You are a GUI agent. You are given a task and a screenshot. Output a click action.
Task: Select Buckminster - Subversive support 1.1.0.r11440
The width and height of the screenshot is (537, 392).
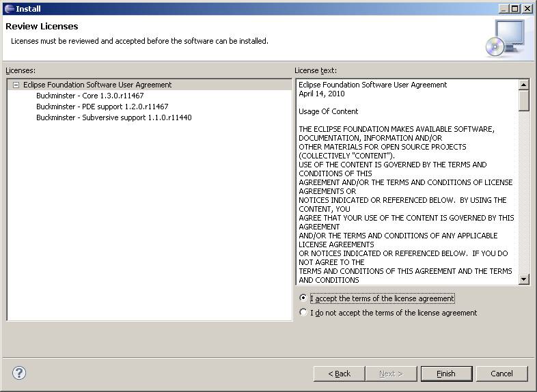tap(114, 117)
